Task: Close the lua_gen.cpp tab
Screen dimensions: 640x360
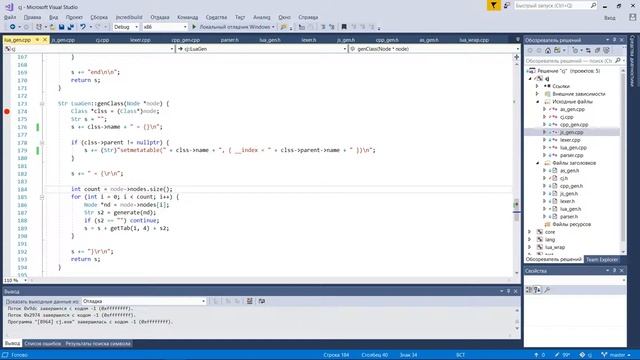Action: tap(45, 40)
